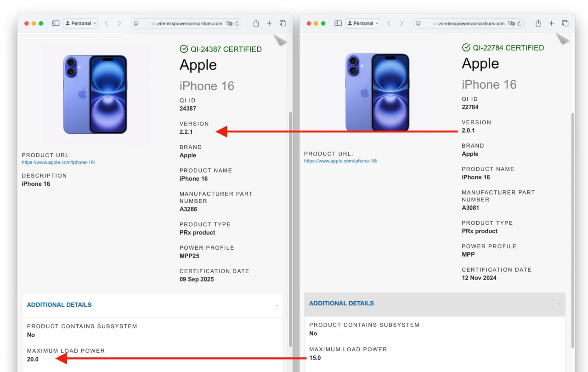
Task: Collapse Additional Details on the QI-24387 page
Action: (277, 305)
